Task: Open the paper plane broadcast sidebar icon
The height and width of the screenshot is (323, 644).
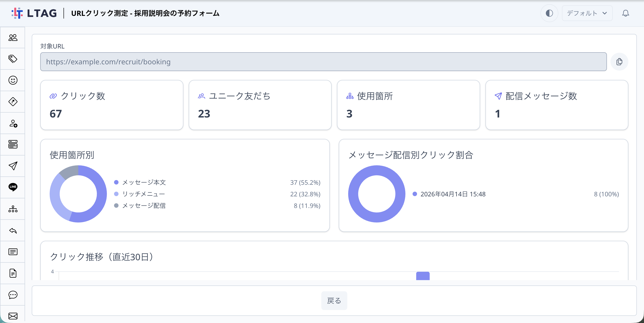Action: coord(13,166)
